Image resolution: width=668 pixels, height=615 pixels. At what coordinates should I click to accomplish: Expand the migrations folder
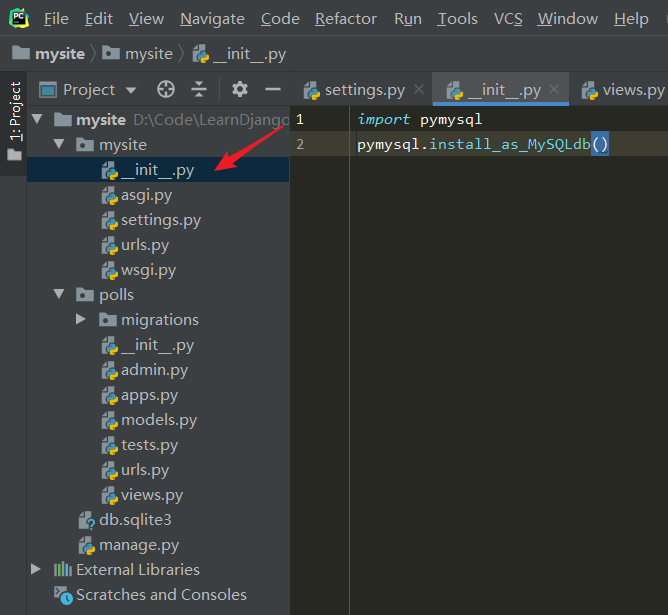point(81,320)
